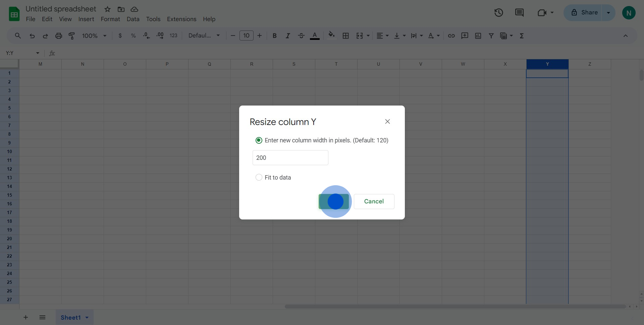
Task: Click the horizontal scrollbar thumb
Action: click(x=455, y=307)
